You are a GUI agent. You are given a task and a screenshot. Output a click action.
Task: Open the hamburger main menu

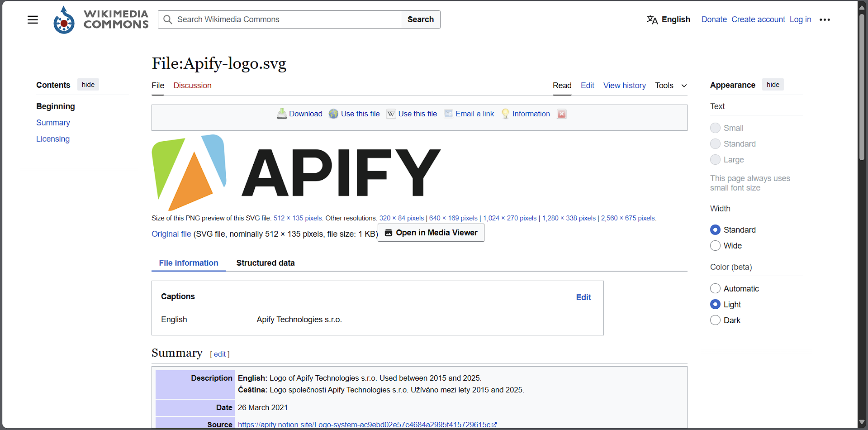[33, 19]
